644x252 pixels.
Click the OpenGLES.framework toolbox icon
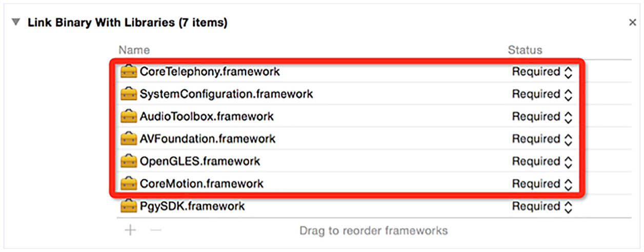pyautogui.click(x=129, y=161)
